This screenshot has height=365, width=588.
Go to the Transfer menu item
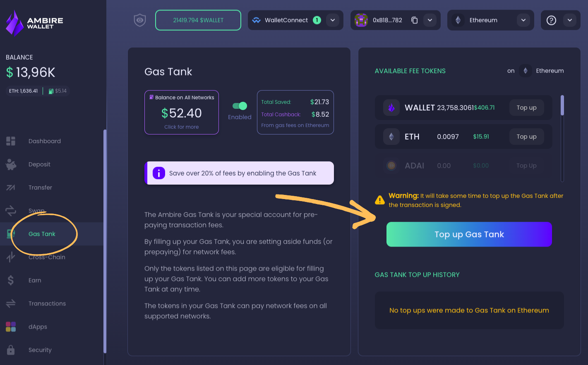[40, 187]
